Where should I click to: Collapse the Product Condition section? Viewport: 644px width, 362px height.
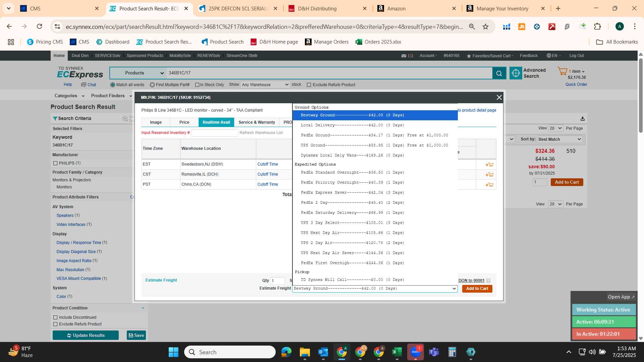(x=143, y=308)
